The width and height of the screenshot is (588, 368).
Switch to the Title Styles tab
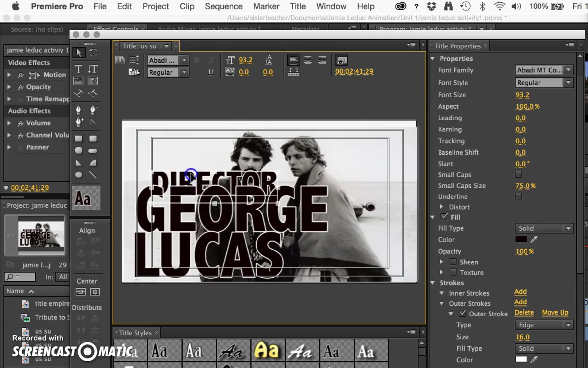coord(135,333)
